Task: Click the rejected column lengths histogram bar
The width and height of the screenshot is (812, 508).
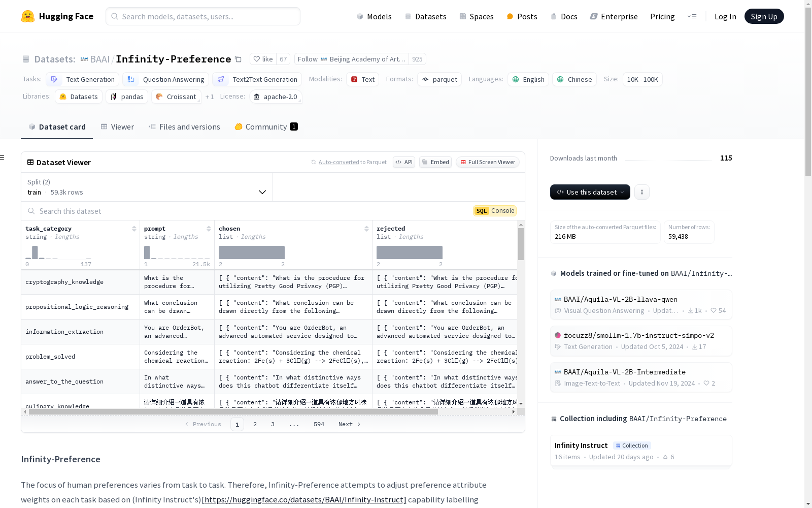Action: tap(410, 252)
